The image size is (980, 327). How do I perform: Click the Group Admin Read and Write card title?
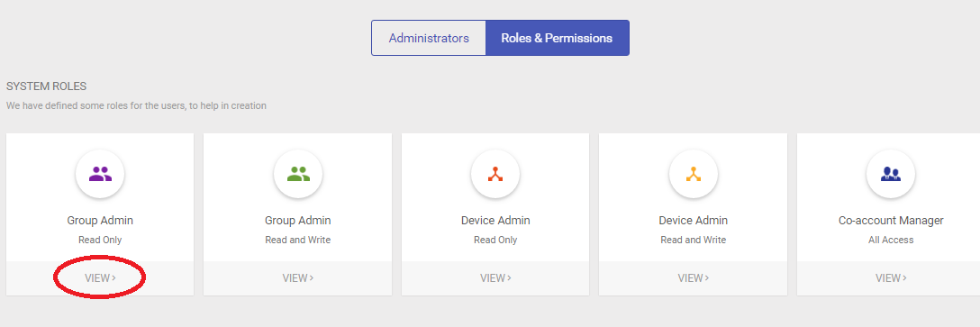[x=298, y=221]
